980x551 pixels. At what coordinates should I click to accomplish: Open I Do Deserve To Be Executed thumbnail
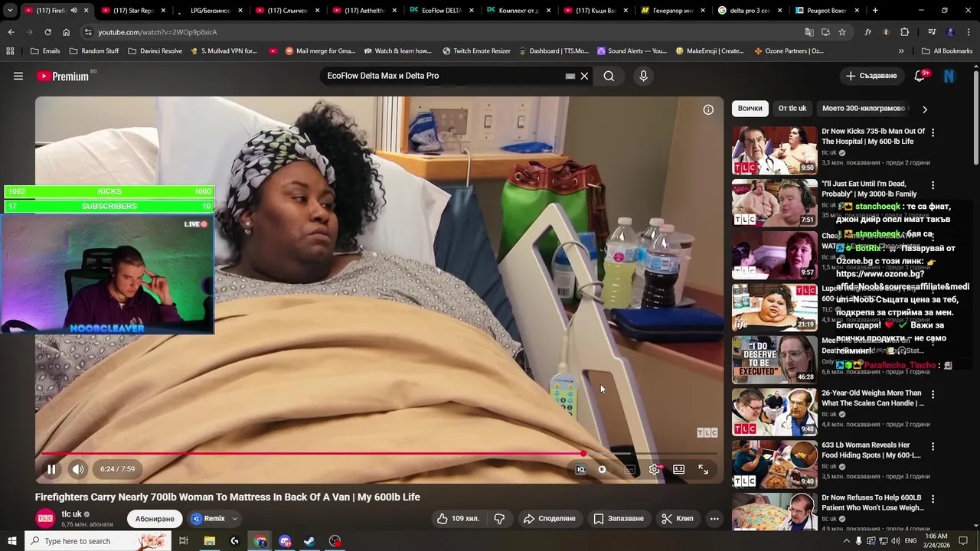(775, 359)
